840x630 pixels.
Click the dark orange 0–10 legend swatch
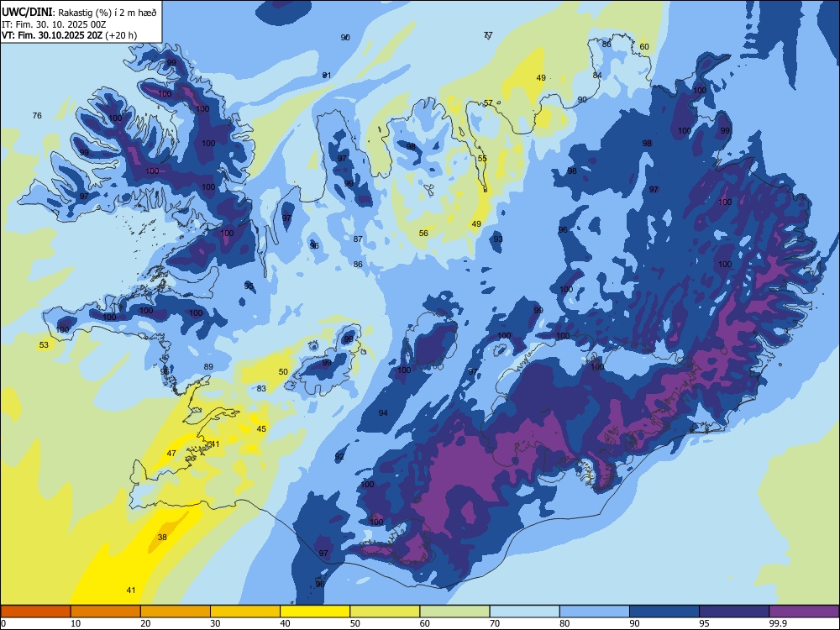coord(35,612)
